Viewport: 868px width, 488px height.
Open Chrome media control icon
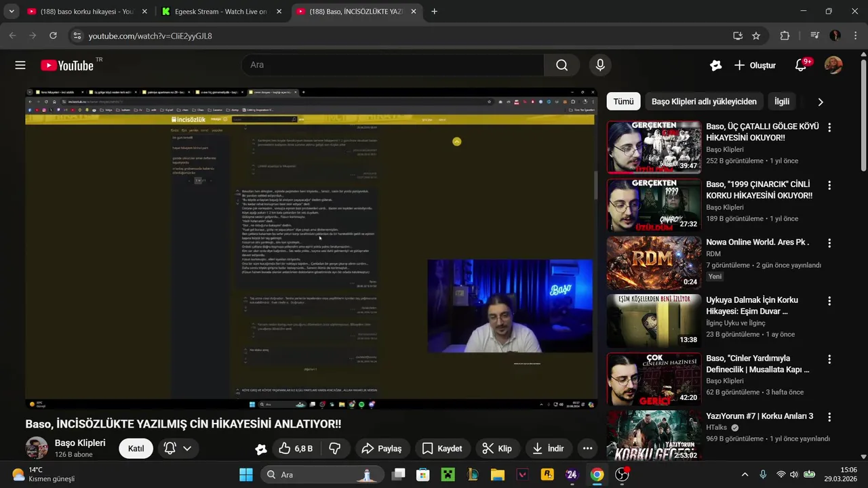tap(815, 36)
